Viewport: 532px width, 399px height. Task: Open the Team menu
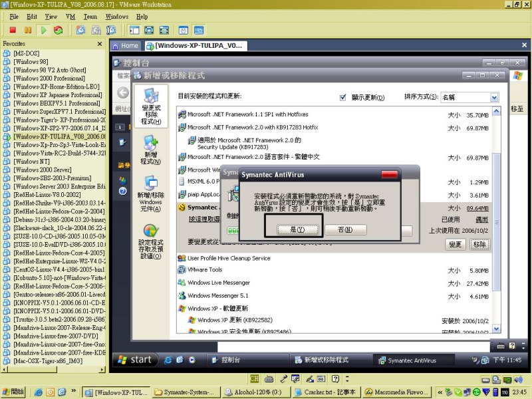(x=90, y=17)
